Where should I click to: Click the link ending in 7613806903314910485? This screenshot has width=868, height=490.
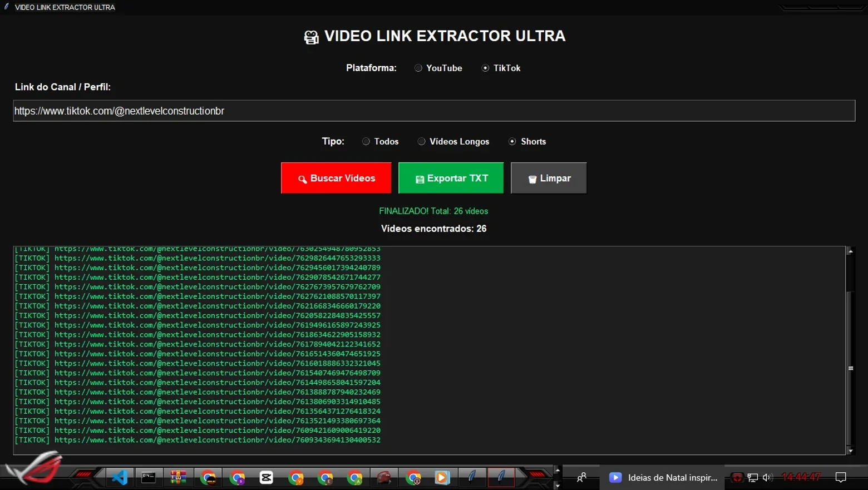point(218,402)
